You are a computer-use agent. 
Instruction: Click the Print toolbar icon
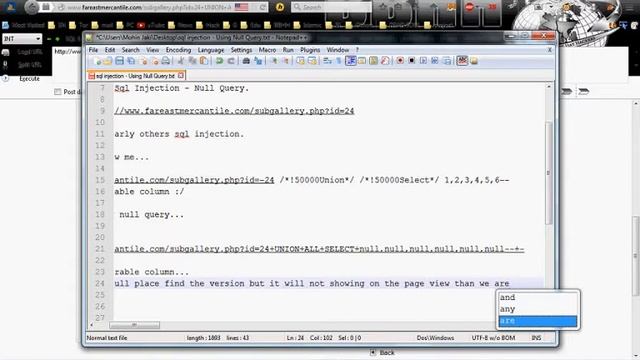tap(166, 61)
